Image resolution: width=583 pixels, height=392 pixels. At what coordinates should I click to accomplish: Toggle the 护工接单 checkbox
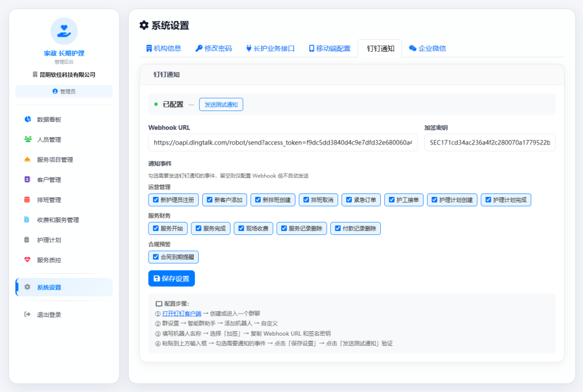[392, 200]
